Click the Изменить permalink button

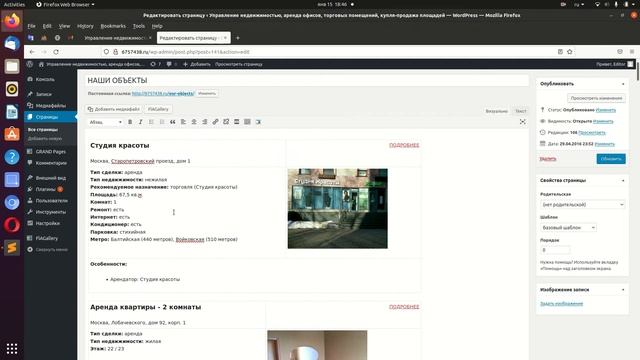[207, 93]
